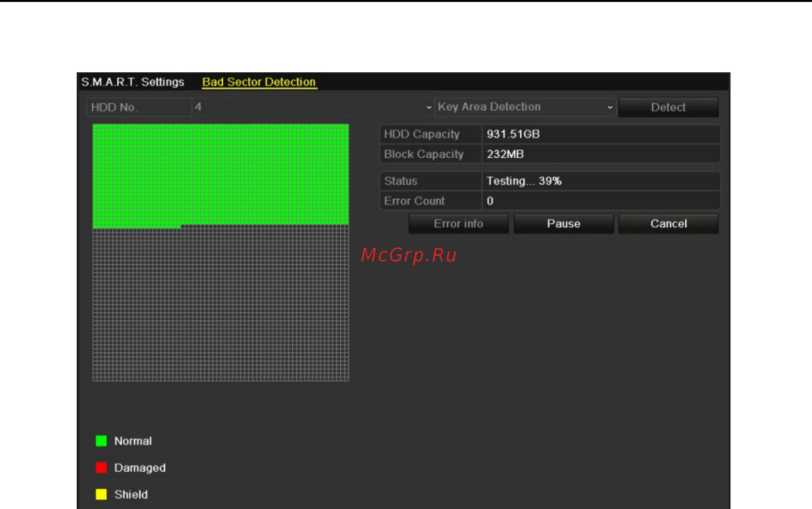
Task: Click the Shield legend label
Action: pos(131,494)
